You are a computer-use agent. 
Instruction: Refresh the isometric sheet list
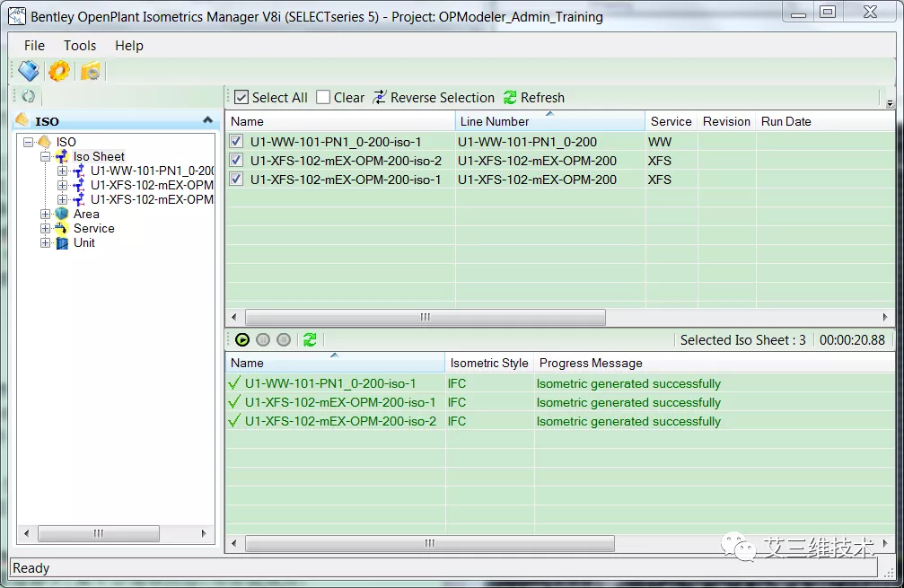click(x=533, y=97)
